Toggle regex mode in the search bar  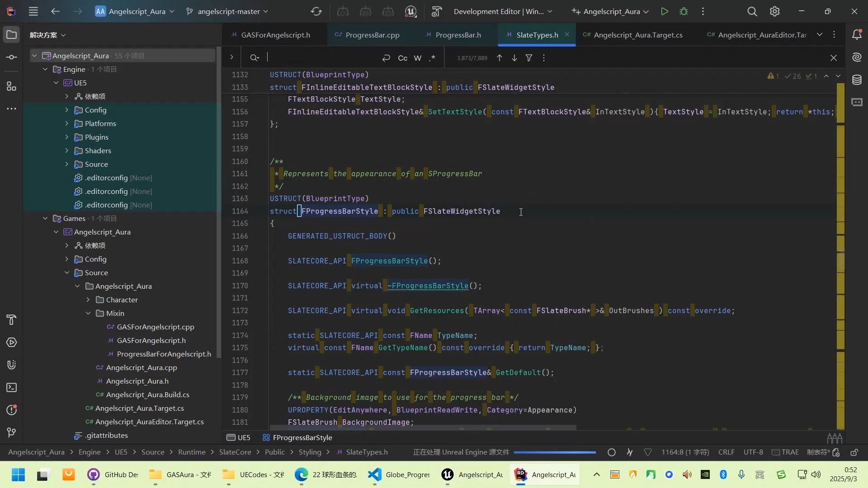coord(432,58)
